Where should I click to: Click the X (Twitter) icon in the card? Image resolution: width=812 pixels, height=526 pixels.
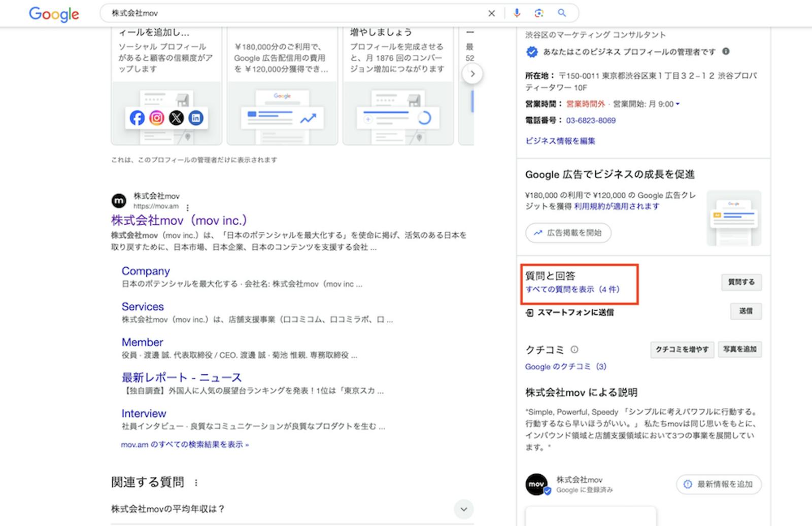point(176,118)
